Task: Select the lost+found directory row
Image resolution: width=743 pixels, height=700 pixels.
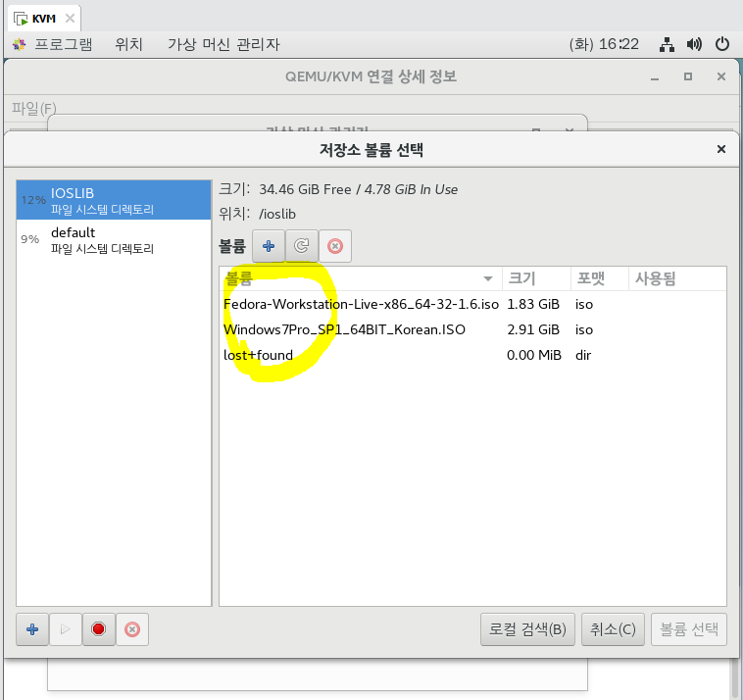Action: (x=472, y=355)
